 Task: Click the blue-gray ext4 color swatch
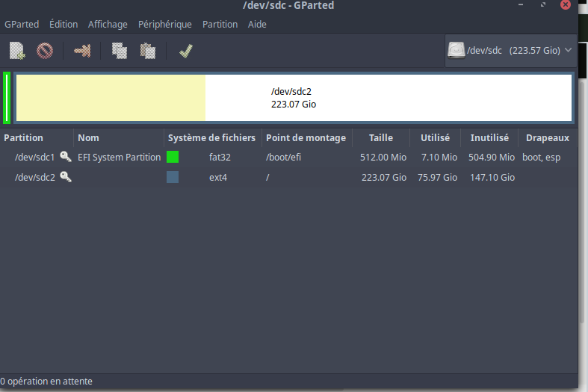coord(173,177)
